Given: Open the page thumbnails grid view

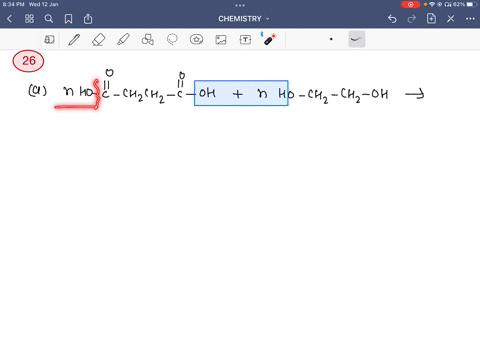Looking at the screenshot, I should coord(29,19).
